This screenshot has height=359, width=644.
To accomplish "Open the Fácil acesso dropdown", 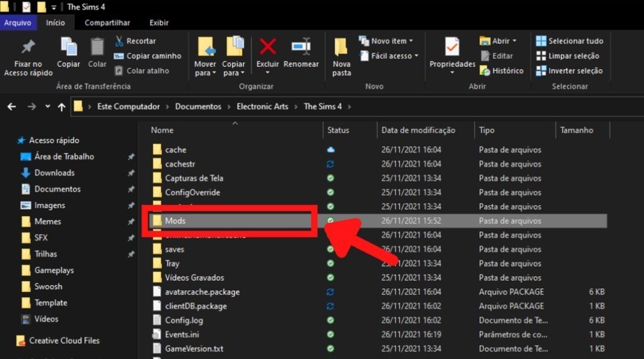I will (x=389, y=56).
